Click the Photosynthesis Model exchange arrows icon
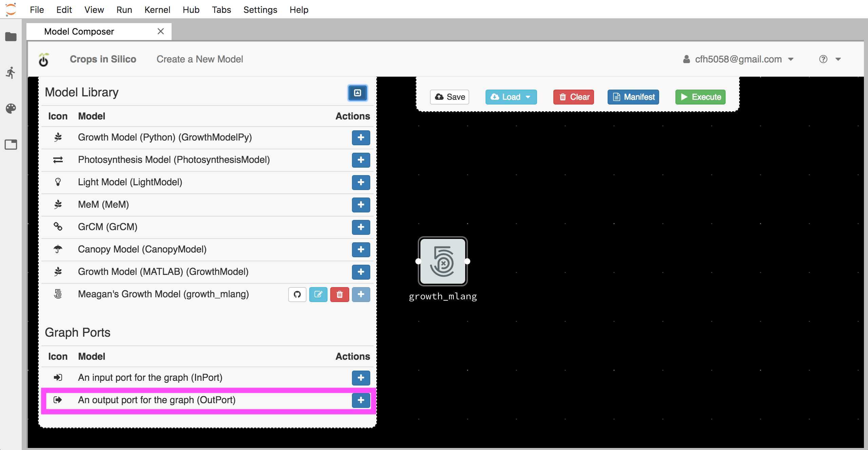 tap(58, 160)
